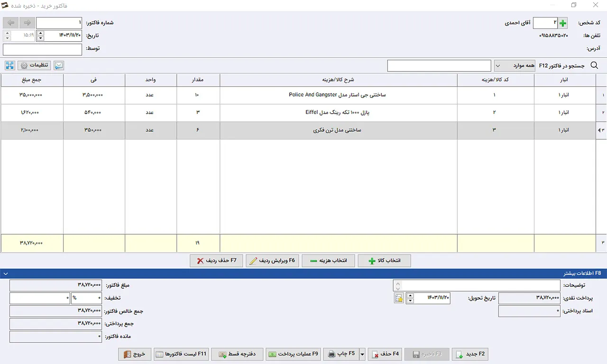Click the blue expand arrows icon
Image resolution: width=607 pixels, height=364 pixels.
[10, 65]
